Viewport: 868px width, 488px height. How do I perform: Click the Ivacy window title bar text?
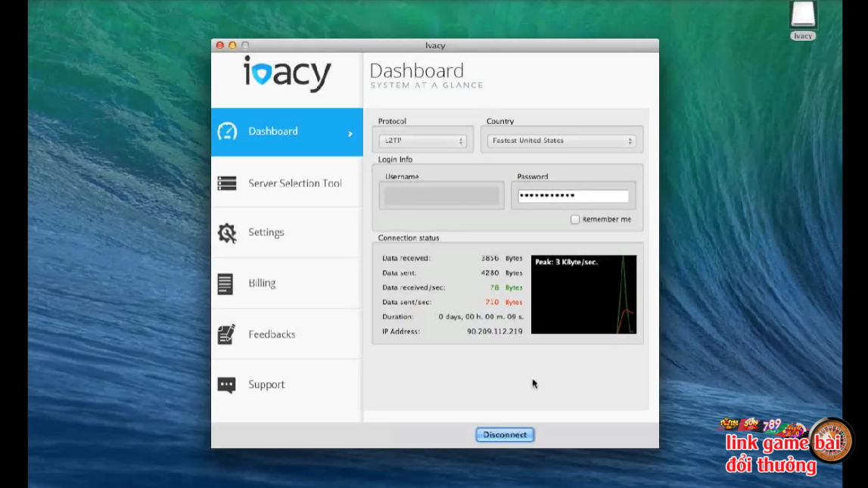[435, 45]
